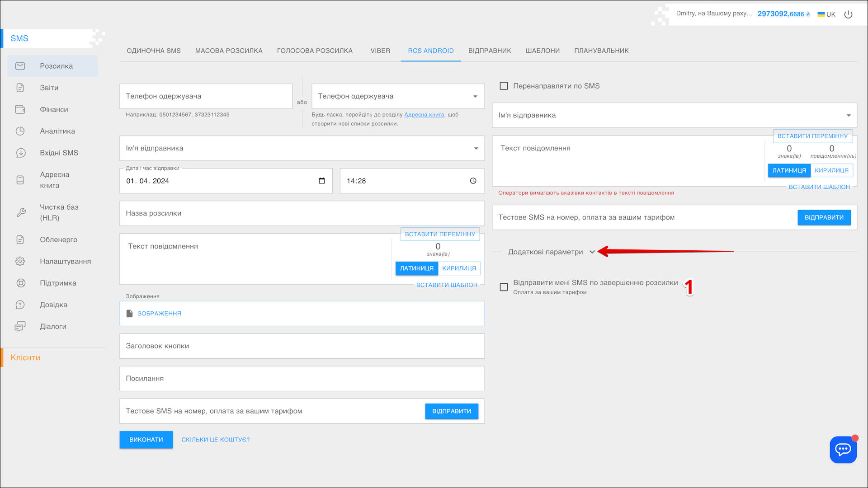
Task: Click the Чистка баз wrench icon
Action: click(x=20, y=212)
